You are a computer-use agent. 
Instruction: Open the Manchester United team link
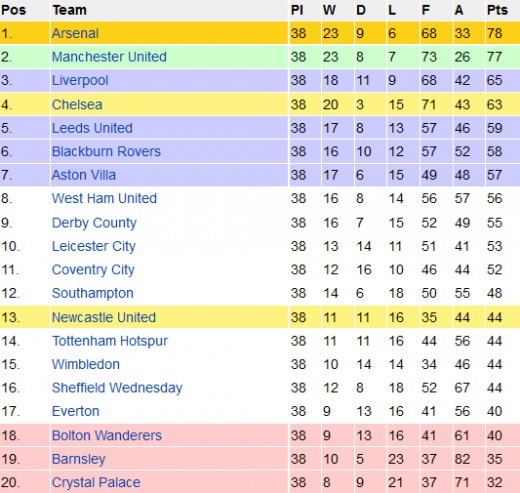(x=109, y=57)
